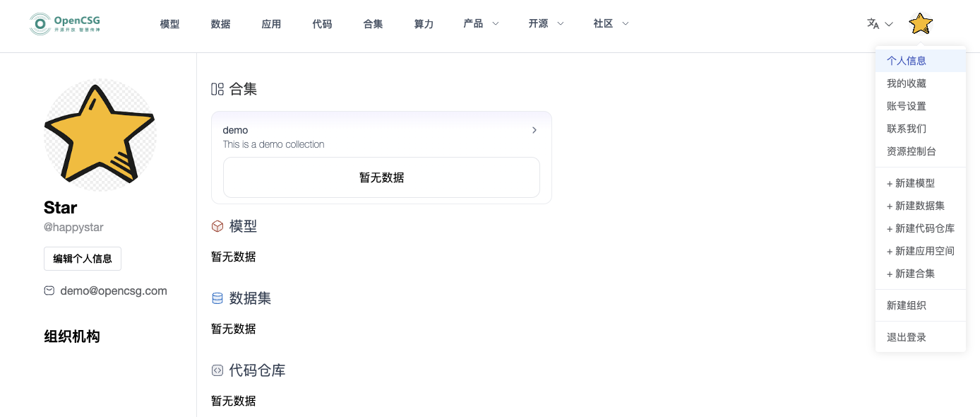Expand the 产品 dropdown menu

point(481,24)
